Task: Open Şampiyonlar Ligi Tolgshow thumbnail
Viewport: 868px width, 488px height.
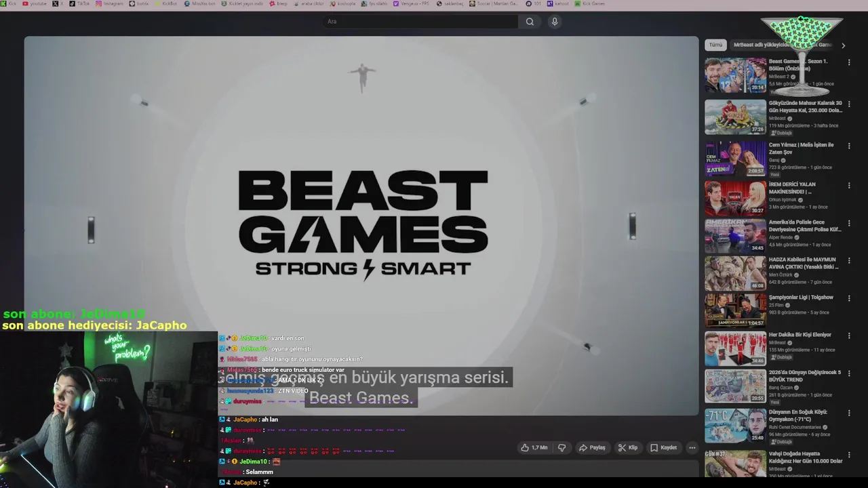Action: pyautogui.click(x=735, y=310)
